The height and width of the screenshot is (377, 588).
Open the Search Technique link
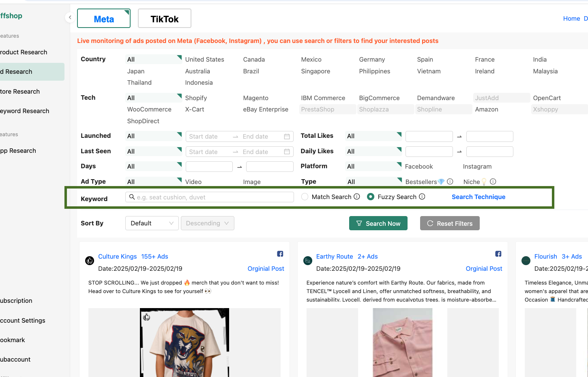point(478,197)
